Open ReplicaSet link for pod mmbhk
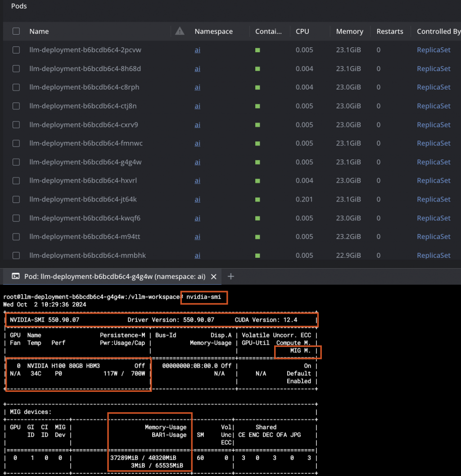Viewport: 461px width, 476px height. pos(434,255)
